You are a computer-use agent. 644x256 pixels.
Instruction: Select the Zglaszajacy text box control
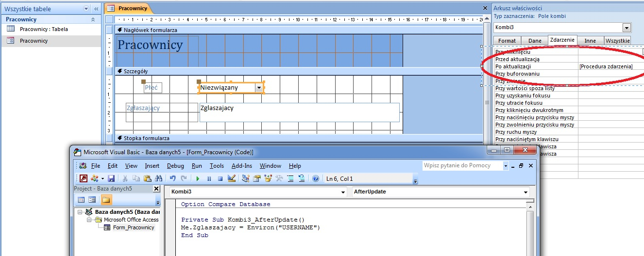pyautogui.click(x=300, y=112)
